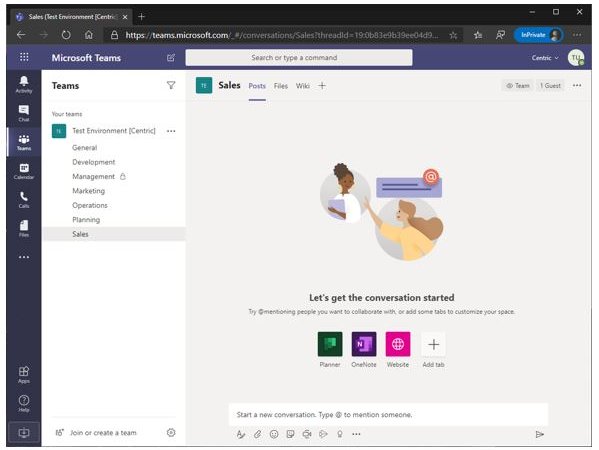Select the Sales channel in list
599x450 pixels.
pyautogui.click(x=114, y=234)
